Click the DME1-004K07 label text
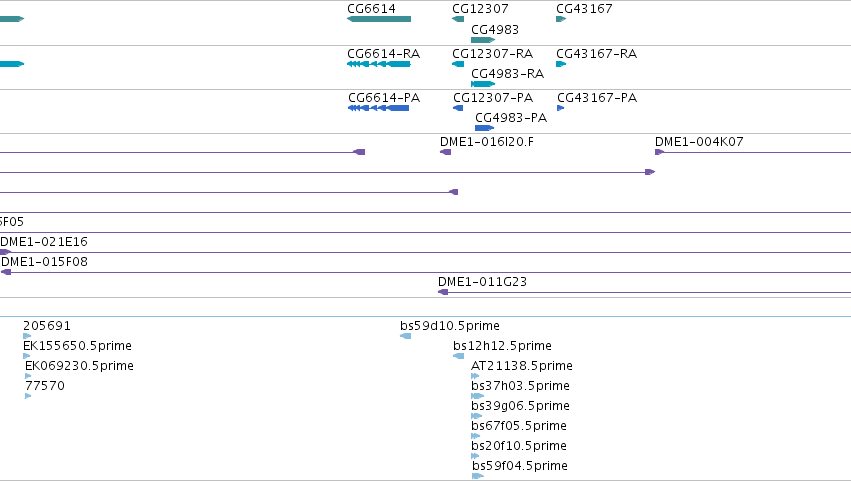851x481 pixels. point(699,142)
